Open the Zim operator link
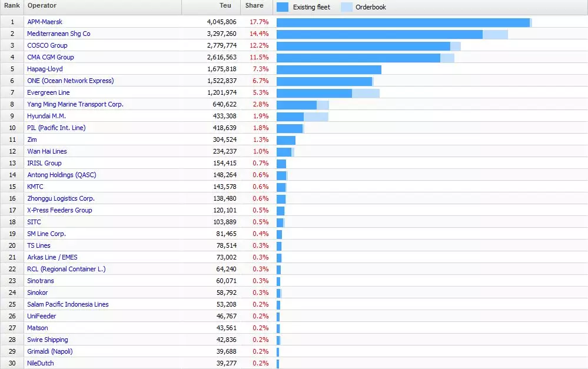Viewport: 588px width, 369px height. coord(32,139)
